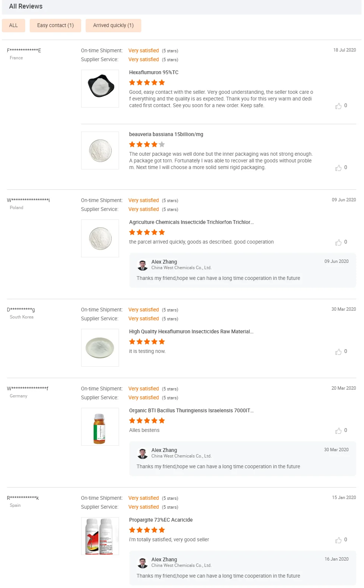Select the ALL reviews filter

pos(13,26)
